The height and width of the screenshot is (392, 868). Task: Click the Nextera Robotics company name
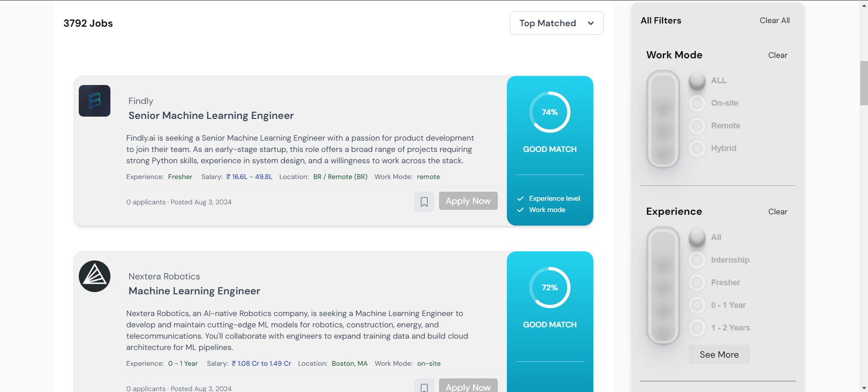[164, 276]
